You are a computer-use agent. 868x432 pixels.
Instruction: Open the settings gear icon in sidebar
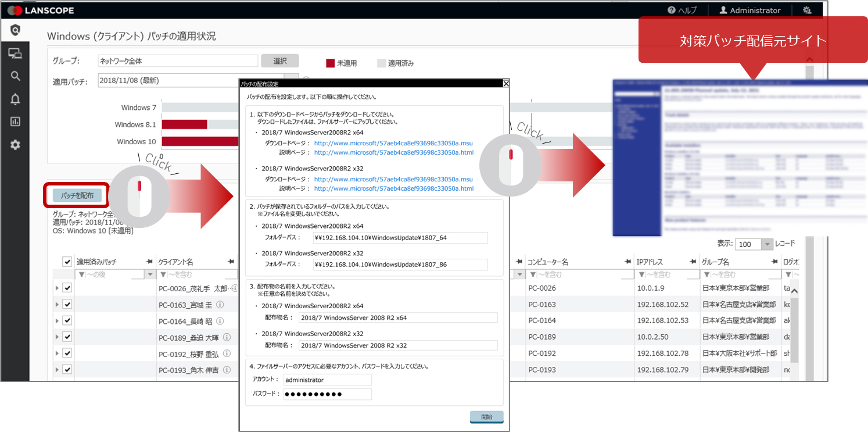click(15, 144)
